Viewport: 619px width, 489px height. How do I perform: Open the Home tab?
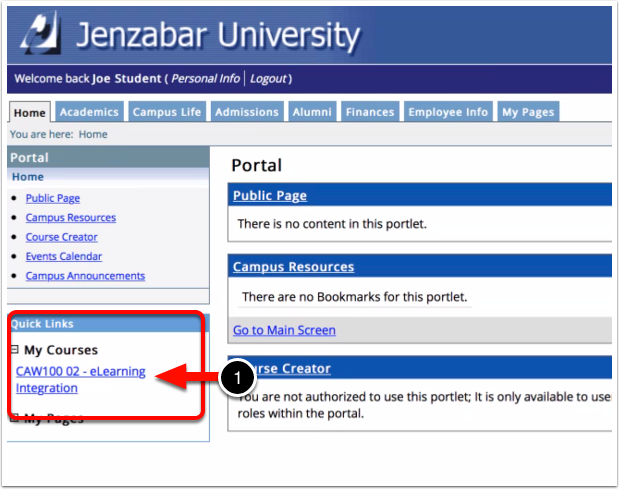coord(30,113)
